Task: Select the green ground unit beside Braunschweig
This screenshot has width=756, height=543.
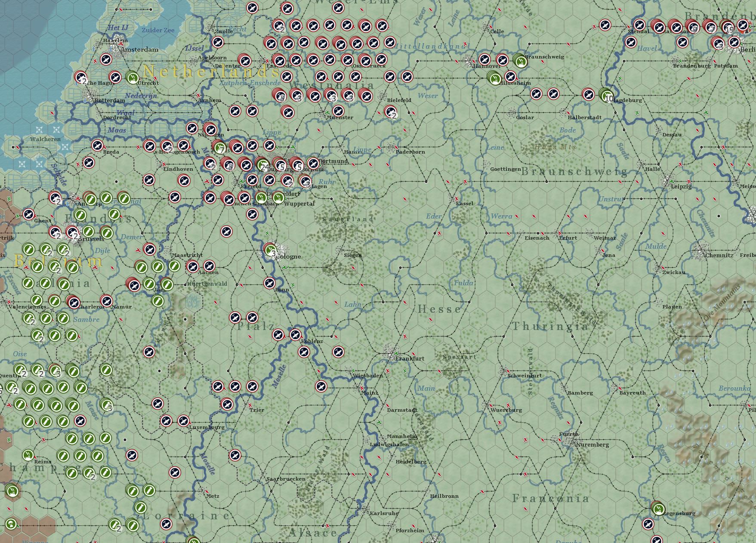Action: tap(520, 61)
